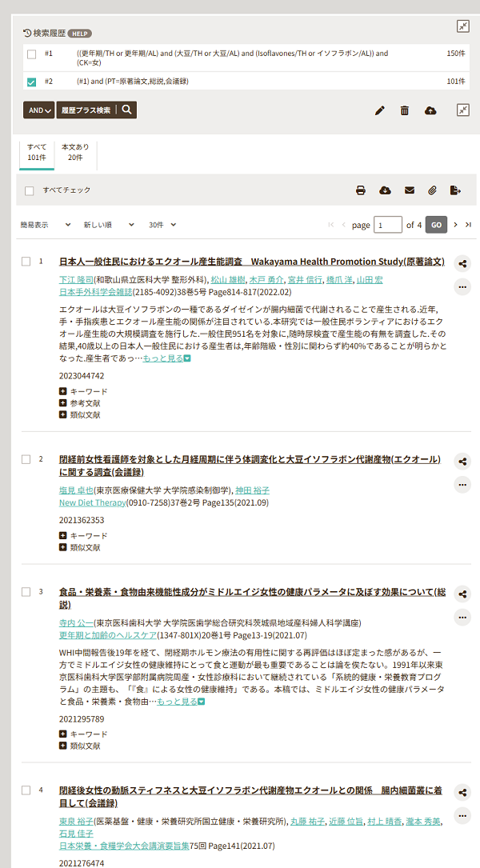Open journal link 日本手外科学会雑誌
The height and width of the screenshot is (868, 480).
click(x=96, y=291)
